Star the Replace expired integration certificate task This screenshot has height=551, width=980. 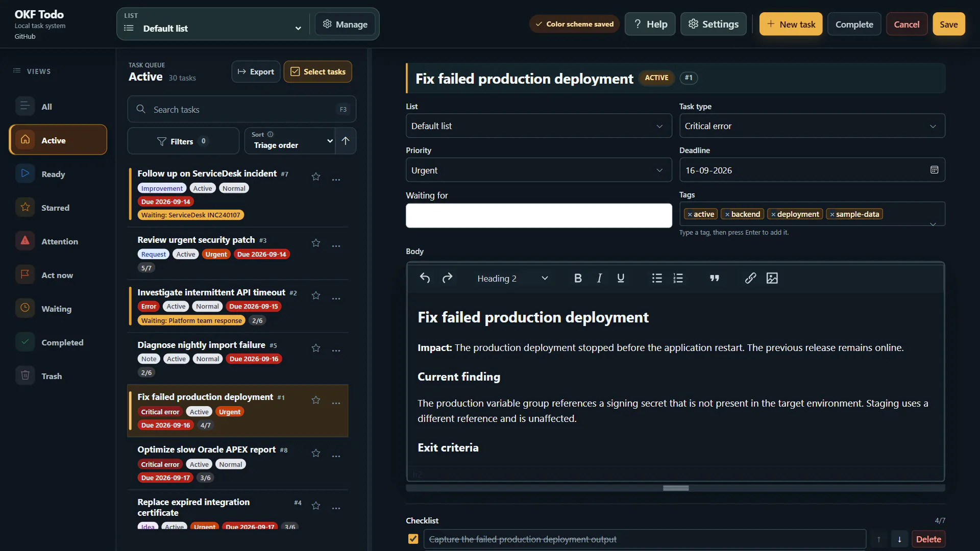coord(316,506)
